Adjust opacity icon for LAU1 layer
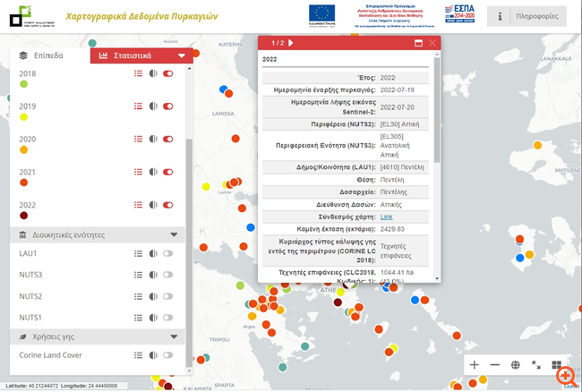The height and width of the screenshot is (392, 582). 153,253
